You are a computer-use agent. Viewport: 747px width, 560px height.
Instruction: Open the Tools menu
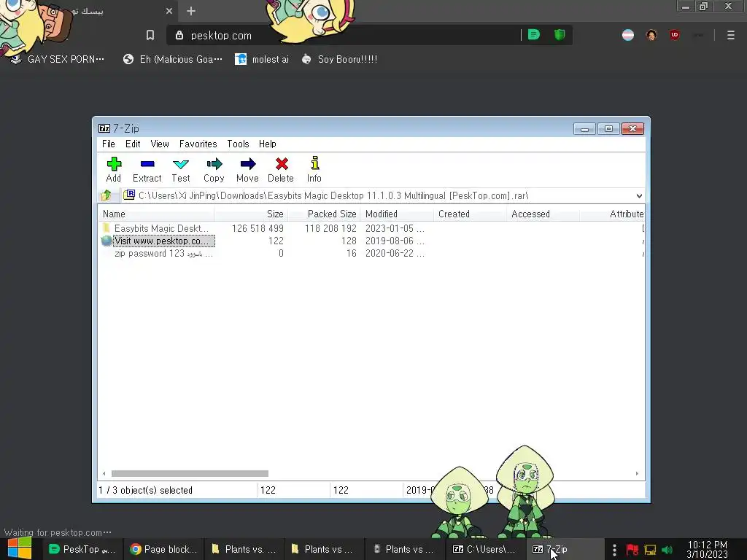tap(238, 144)
